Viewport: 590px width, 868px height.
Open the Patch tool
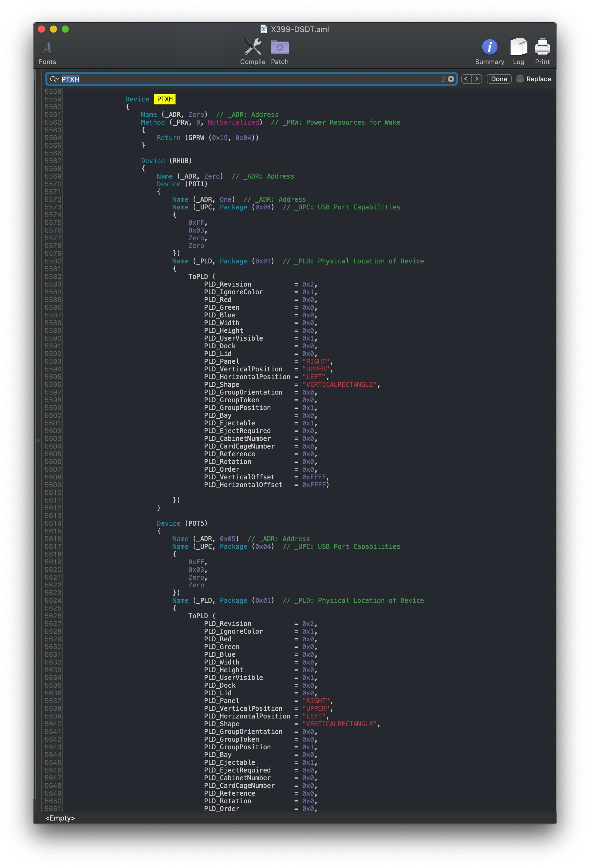[280, 47]
